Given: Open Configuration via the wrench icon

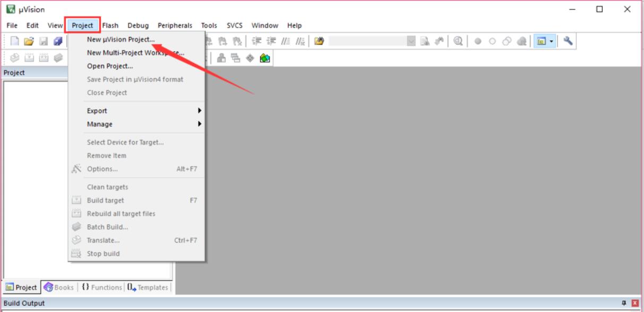Looking at the screenshot, I should pos(568,41).
